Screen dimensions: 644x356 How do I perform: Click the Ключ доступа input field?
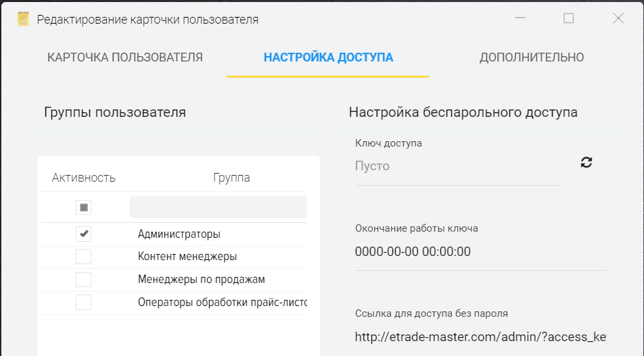pyautogui.click(x=458, y=166)
